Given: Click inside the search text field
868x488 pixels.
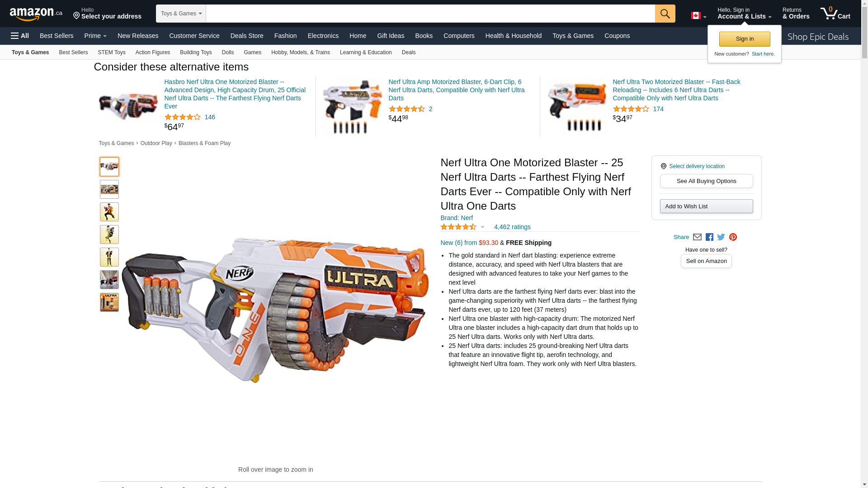Looking at the screenshot, I should point(430,14).
